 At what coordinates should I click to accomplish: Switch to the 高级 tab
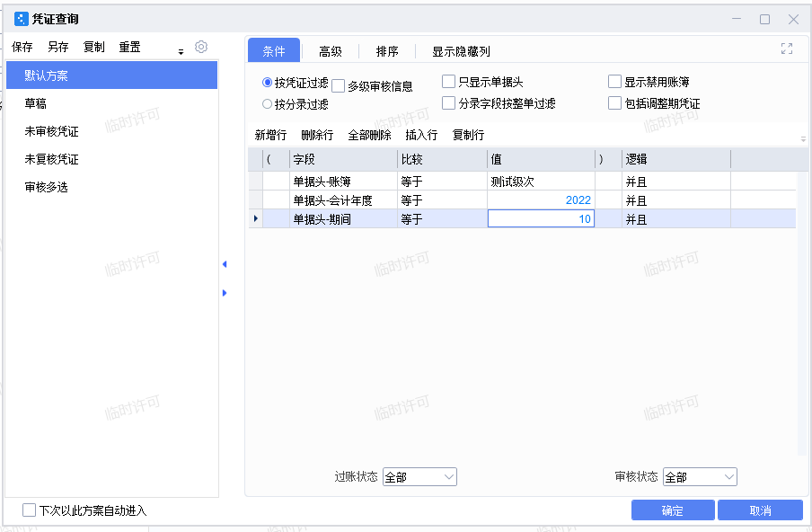pos(331,51)
